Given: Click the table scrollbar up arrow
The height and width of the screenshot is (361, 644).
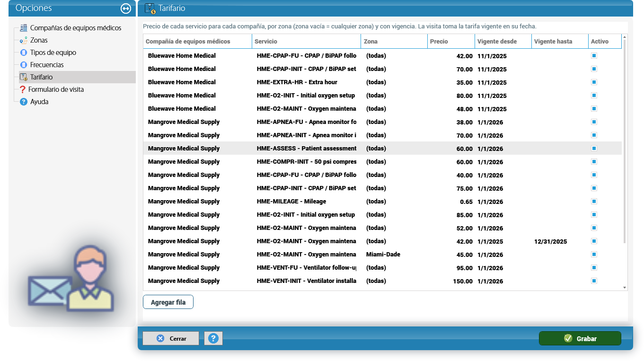Looking at the screenshot, I should (625, 37).
